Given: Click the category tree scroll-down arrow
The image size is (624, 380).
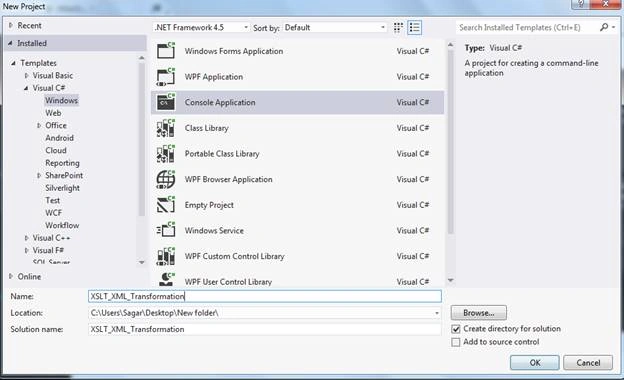Looking at the screenshot, I should pyautogui.click(x=142, y=262).
